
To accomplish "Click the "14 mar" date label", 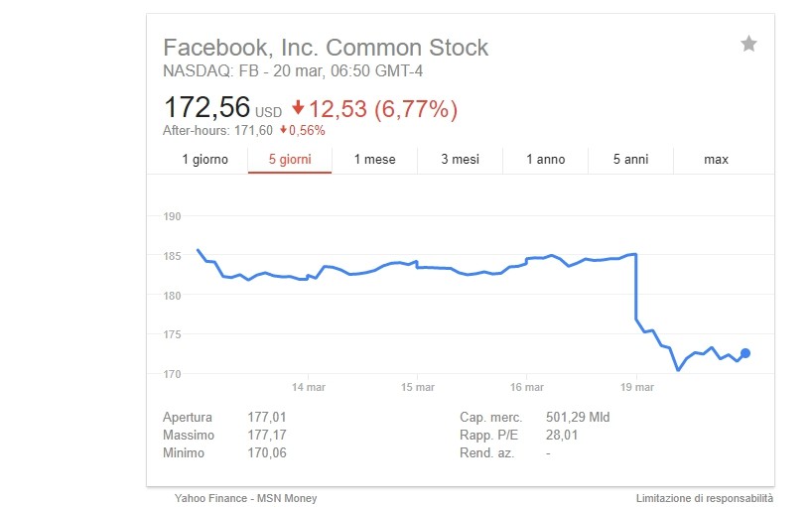I will coord(309,387).
